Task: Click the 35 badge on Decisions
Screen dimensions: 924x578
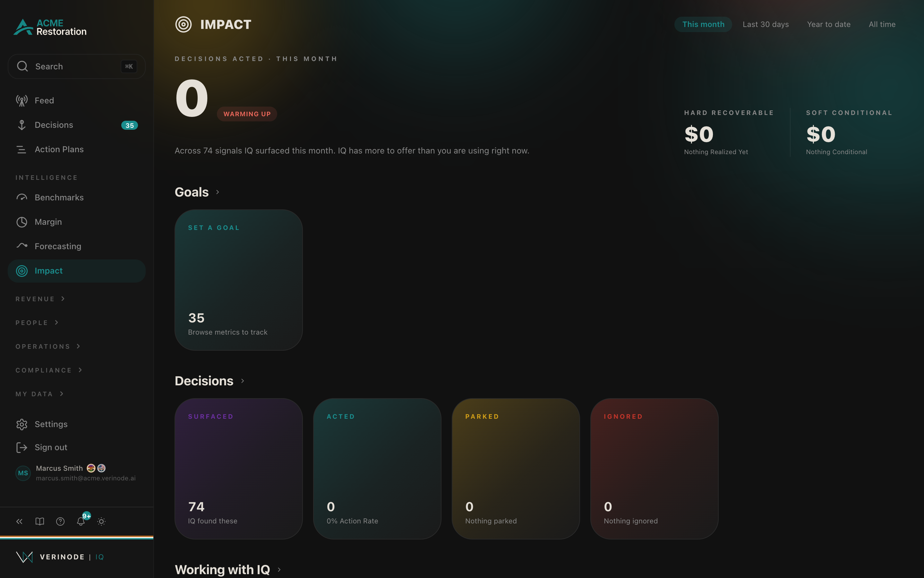Action: [129, 125]
